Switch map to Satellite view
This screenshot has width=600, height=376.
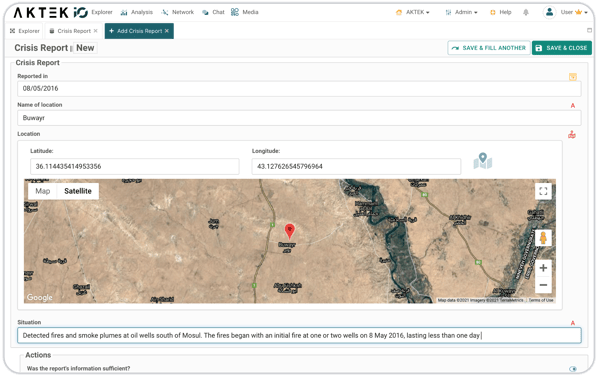(x=78, y=191)
